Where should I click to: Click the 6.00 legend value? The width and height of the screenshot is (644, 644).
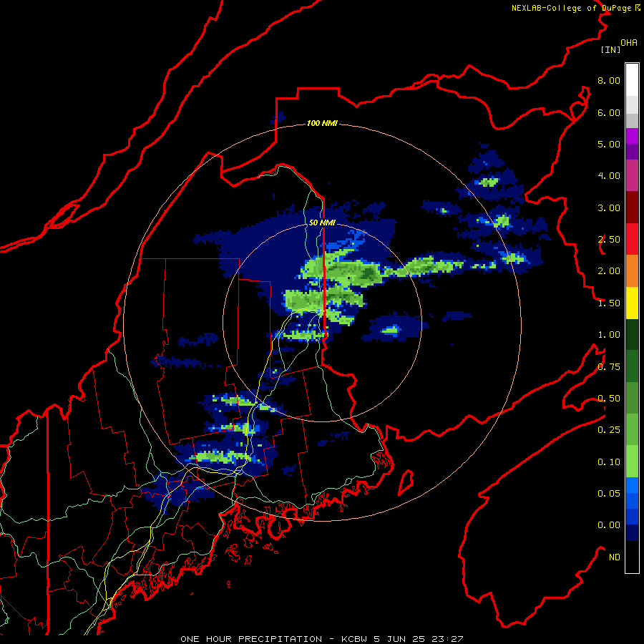609,112
